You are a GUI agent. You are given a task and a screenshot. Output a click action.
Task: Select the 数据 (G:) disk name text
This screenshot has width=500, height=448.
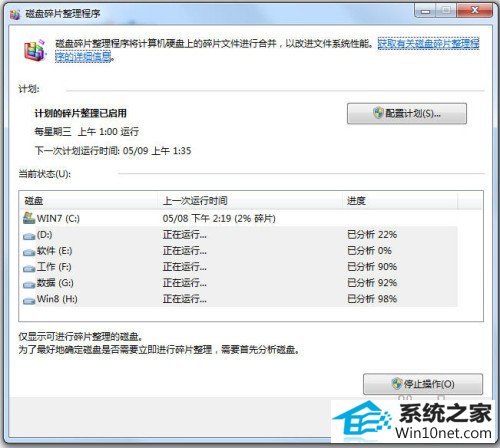click(55, 283)
